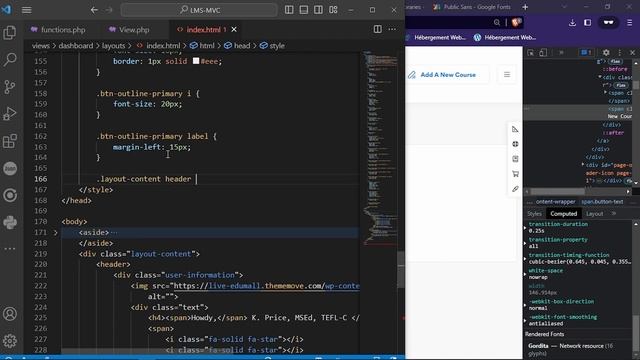Click the editor vertical scrollbar thumb
Screen dimensions: 640x360
point(401,269)
